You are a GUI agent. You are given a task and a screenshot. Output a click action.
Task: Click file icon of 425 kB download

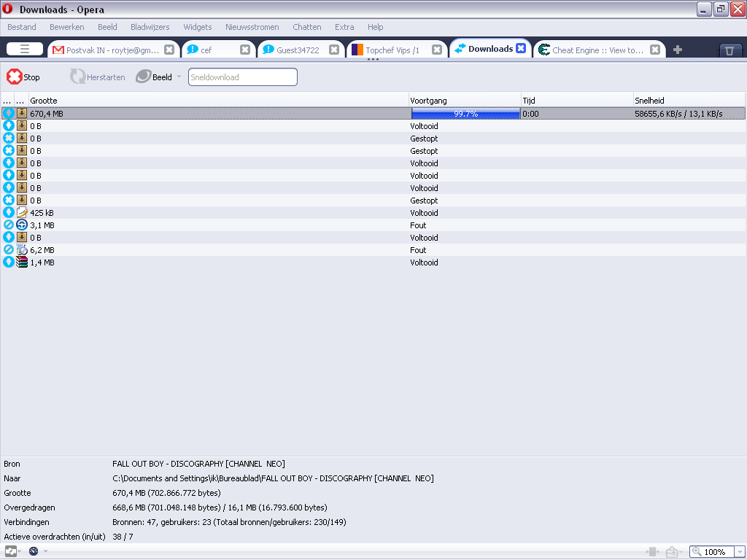[x=21, y=212]
